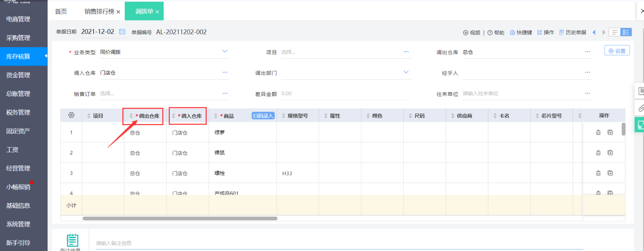This screenshot has width=644, height=251.
Task: Copy row 2 using duplicate icon
Action: tap(610, 153)
